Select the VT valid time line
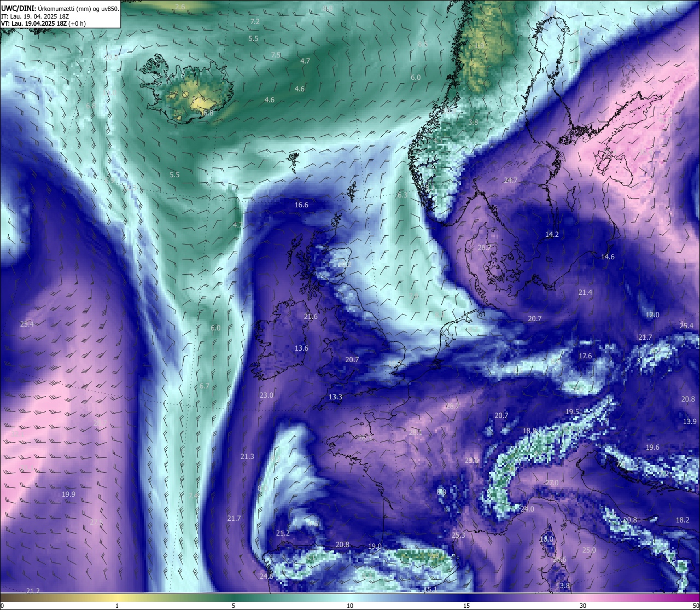Image resolution: width=700 pixels, height=610 pixels. (43, 24)
